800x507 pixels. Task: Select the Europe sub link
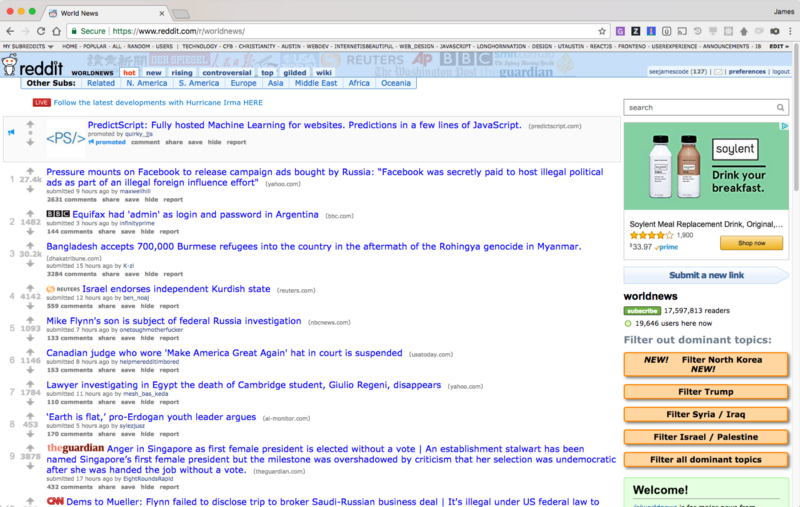[243, 83]
